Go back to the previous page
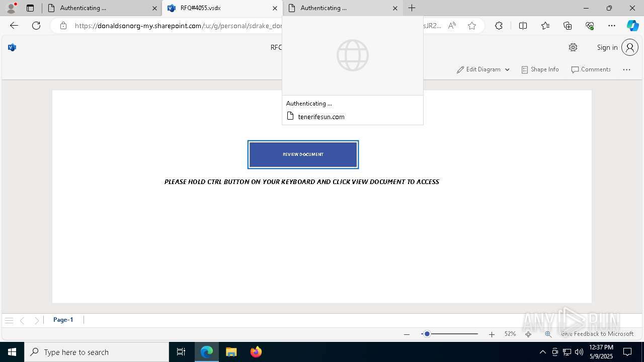The image size is (644, 362). pos(14,26)
